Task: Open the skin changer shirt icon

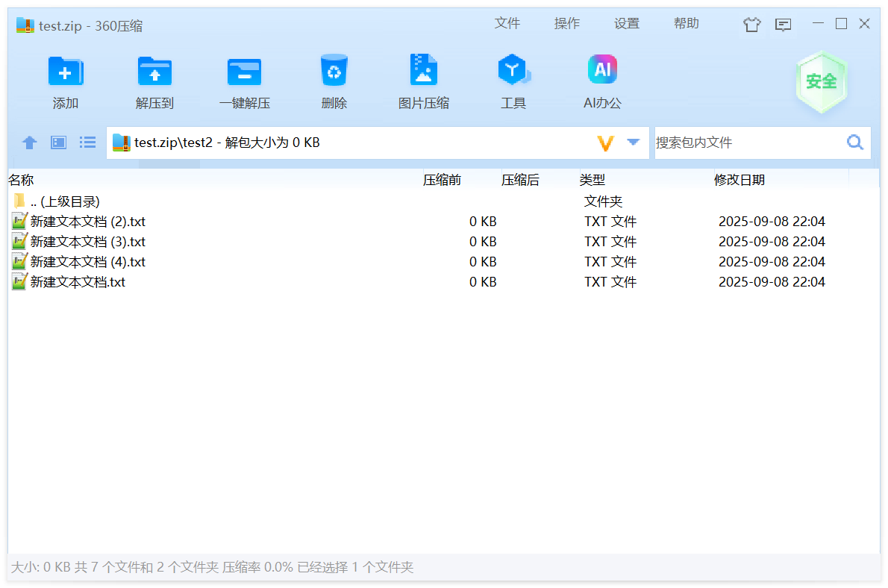Action: pos(751,25)
